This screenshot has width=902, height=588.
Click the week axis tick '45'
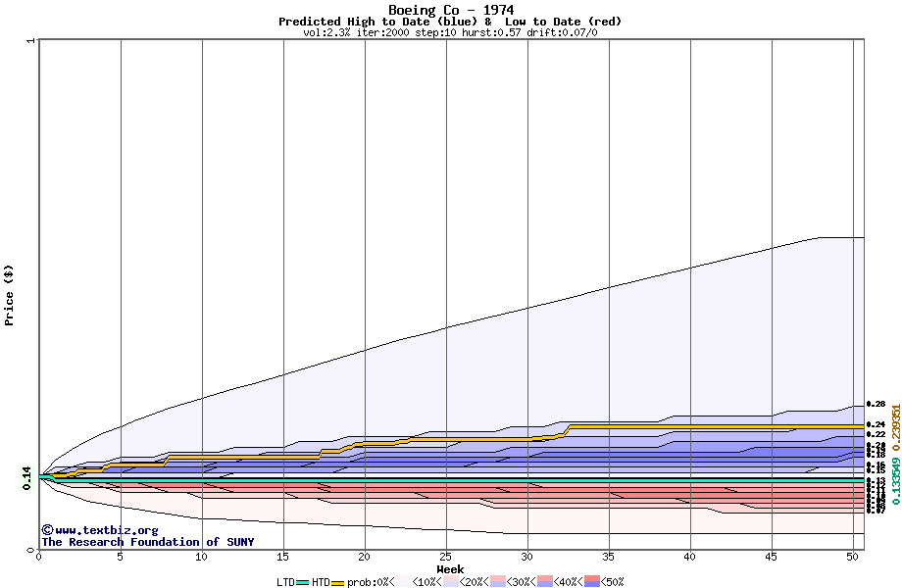point(771,557)
